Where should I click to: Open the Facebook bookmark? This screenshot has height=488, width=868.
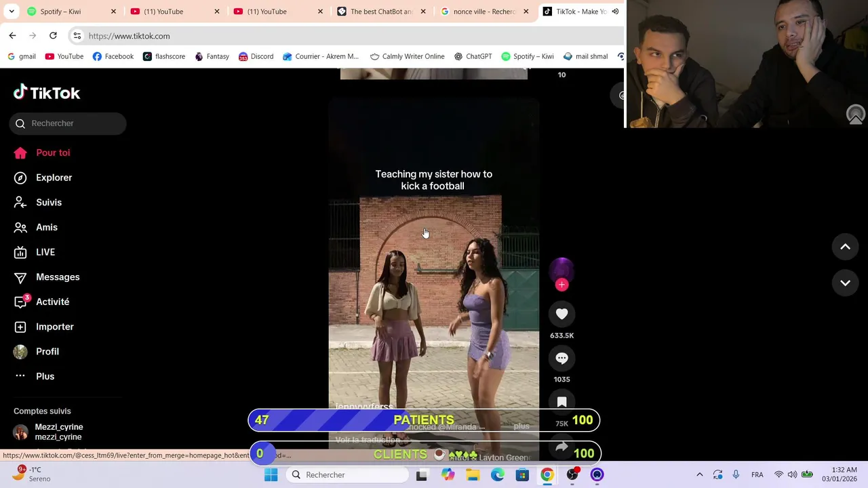click(x=113, y=56)
